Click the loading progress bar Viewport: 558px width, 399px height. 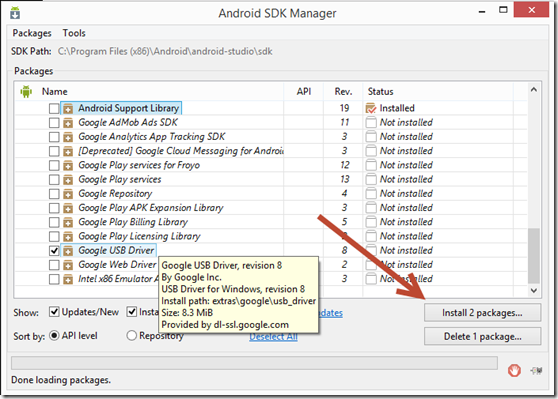(254, 363)
